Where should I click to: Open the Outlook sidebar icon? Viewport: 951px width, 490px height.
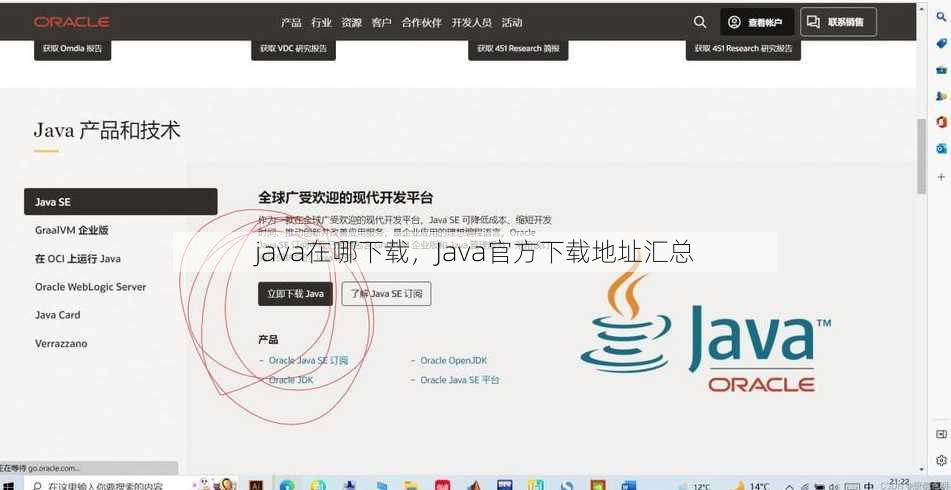941,149
